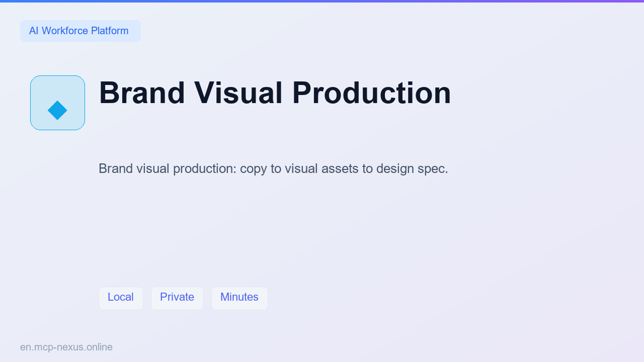Open the en.mcp-nexus.online link
This screenshot has width=644, height=362.
[66, 347]
